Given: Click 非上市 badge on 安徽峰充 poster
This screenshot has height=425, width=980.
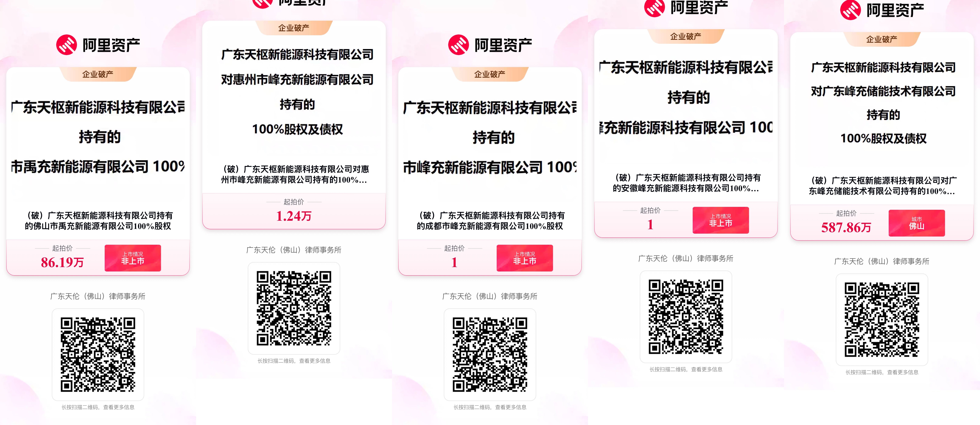Looking at the screenshot, I should pos(720,220).
